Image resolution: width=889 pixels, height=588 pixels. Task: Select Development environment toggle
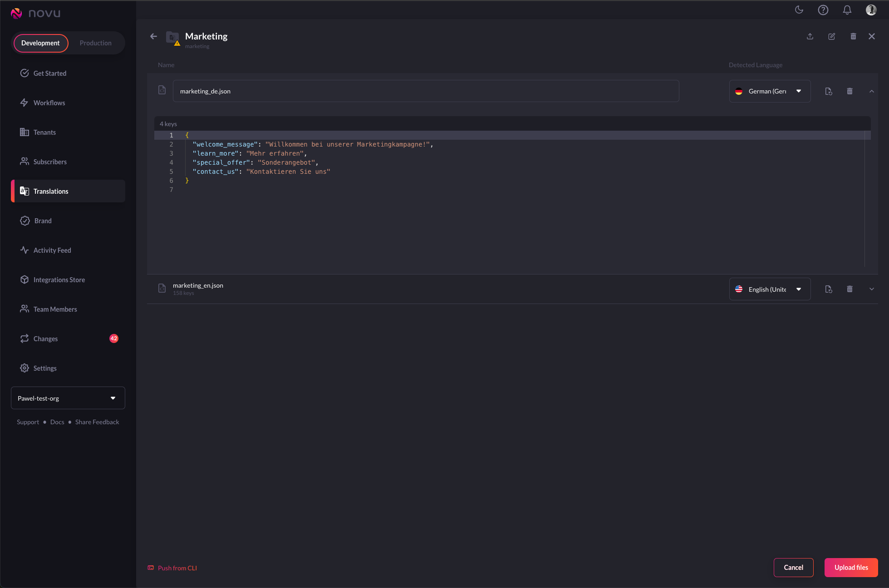pyautogui.click(x=40, y=43)
